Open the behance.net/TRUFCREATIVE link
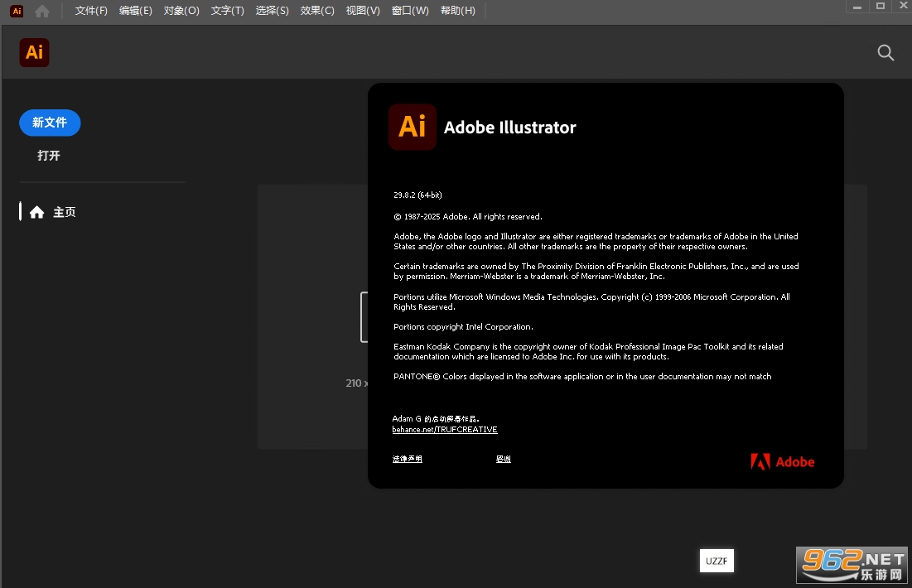912x588 pixels. pos(445,429)
